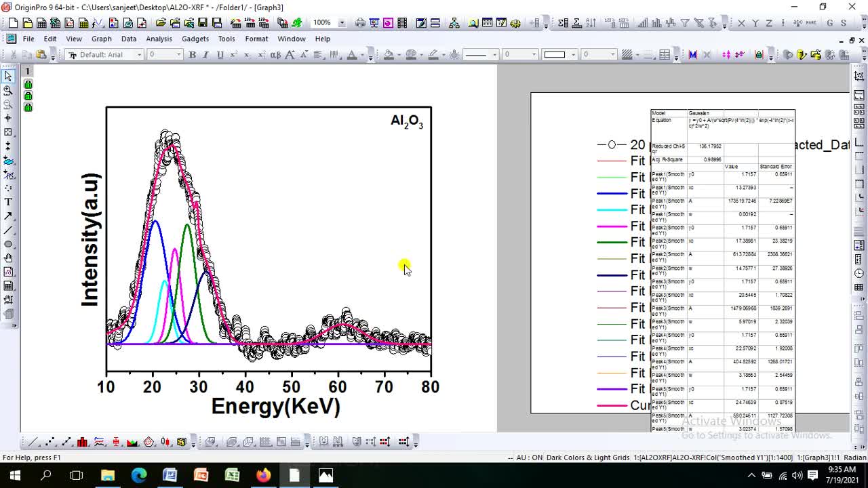
Task: Click the Column chart icon in bottom toolbar
Action: [x=82, y=442]
